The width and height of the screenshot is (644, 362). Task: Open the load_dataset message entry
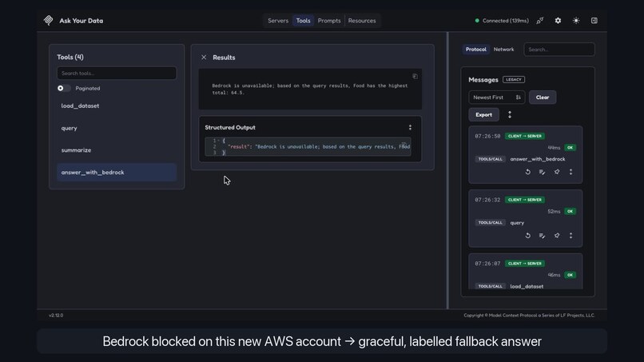click(525, 272)
